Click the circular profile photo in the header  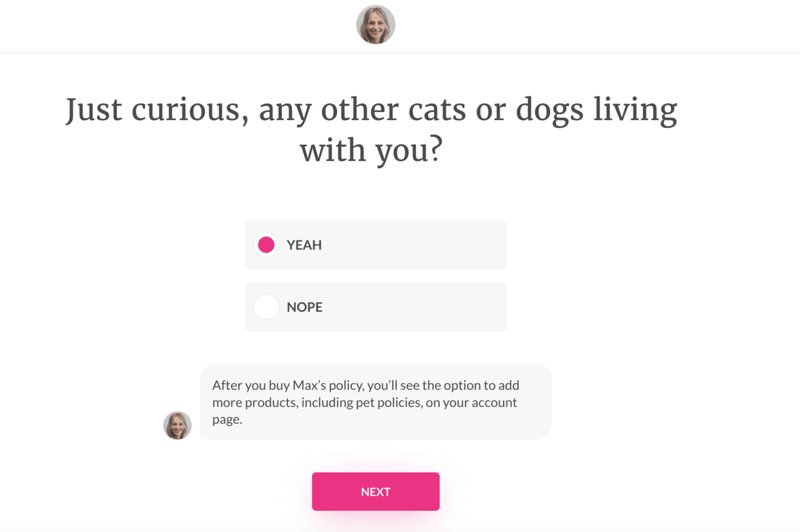coord(375,24)
